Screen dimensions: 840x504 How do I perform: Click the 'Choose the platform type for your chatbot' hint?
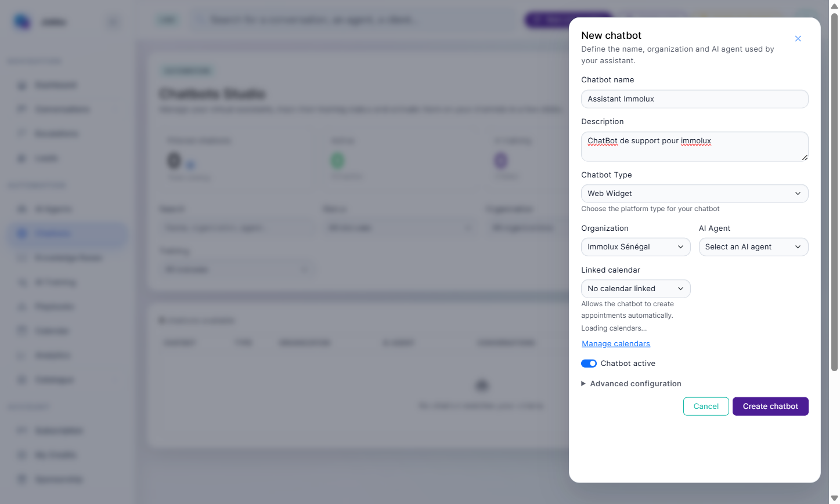click(650, 209)
